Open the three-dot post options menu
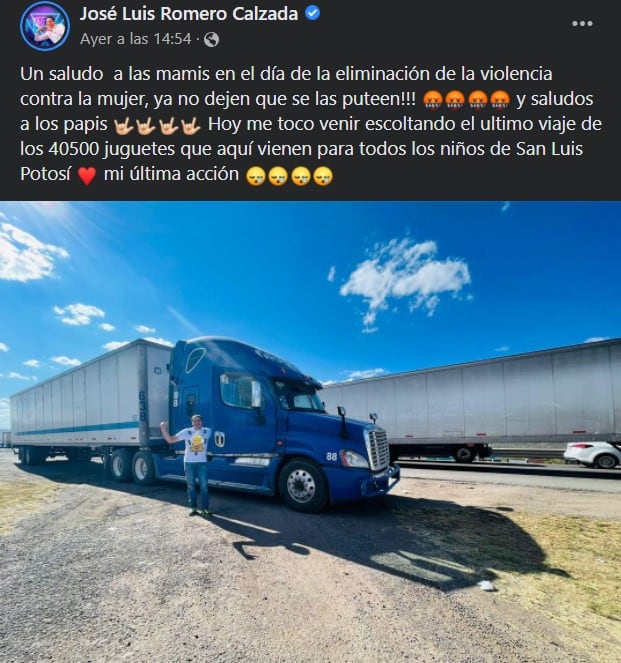 pos(582,24)
